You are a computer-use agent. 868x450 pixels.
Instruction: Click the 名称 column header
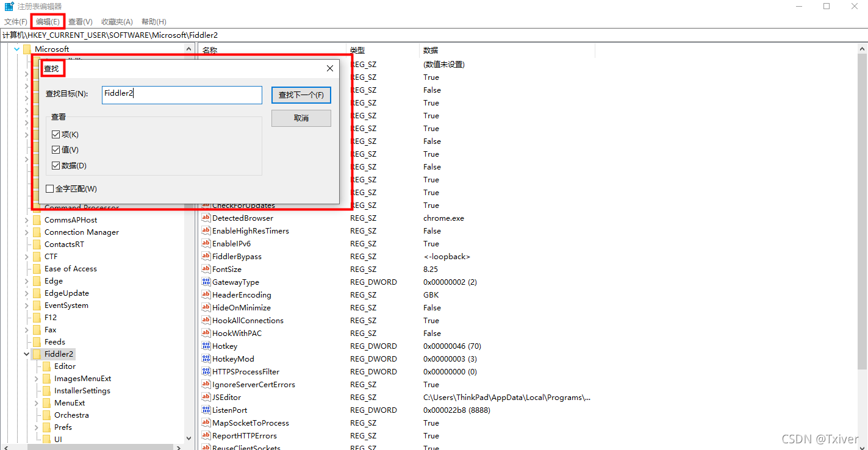pyautogui.click(x=273, y=50)
